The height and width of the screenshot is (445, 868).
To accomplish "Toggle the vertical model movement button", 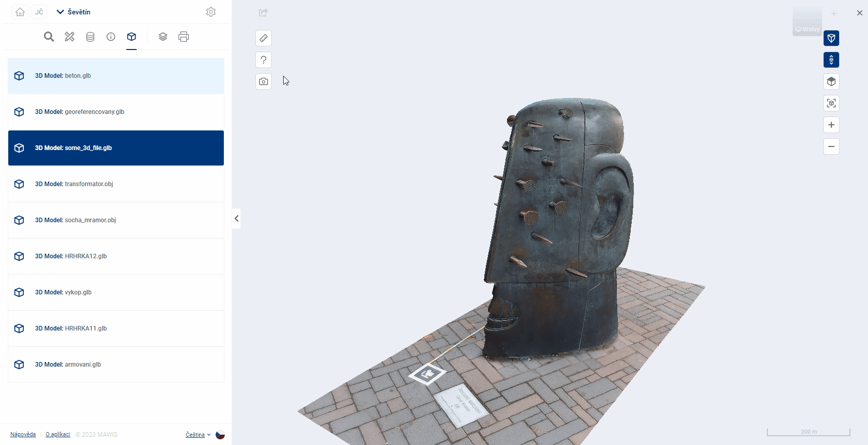I will pyautogui.click(x=831, y=60).
